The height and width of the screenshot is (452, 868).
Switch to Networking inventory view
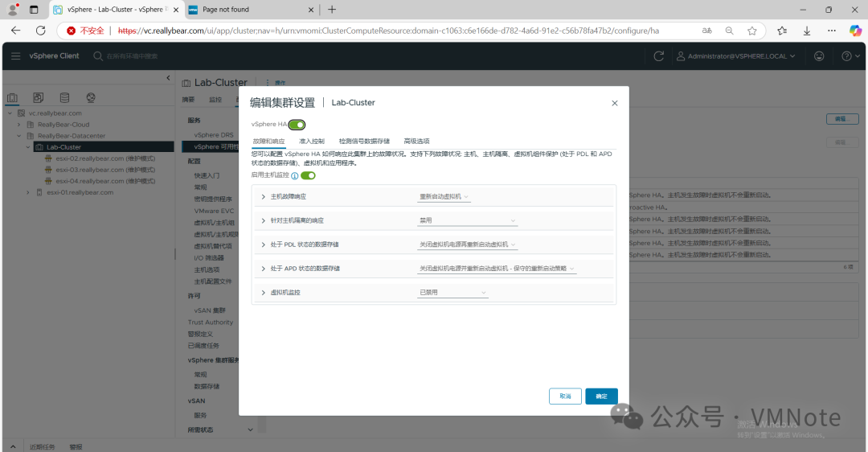tap(91, 97)
